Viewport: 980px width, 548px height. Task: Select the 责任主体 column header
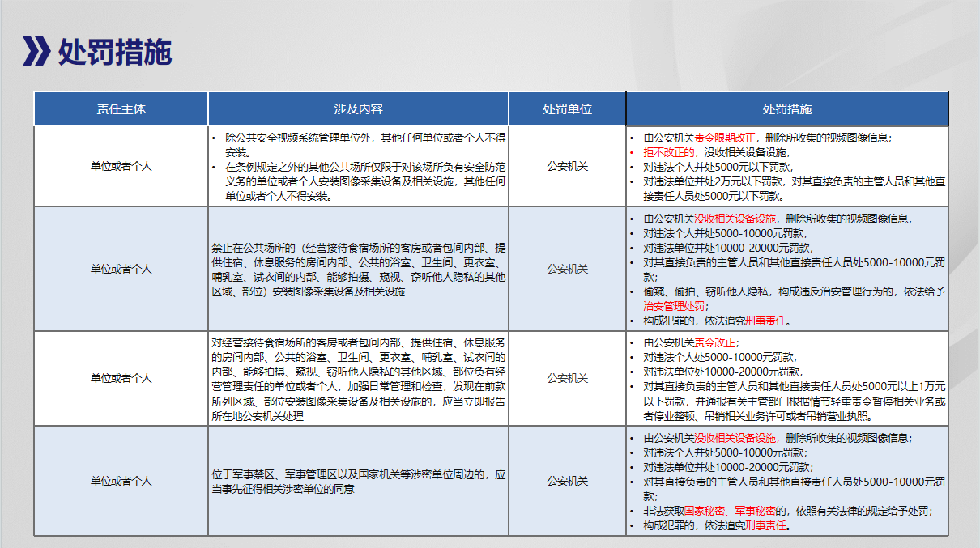121,108
